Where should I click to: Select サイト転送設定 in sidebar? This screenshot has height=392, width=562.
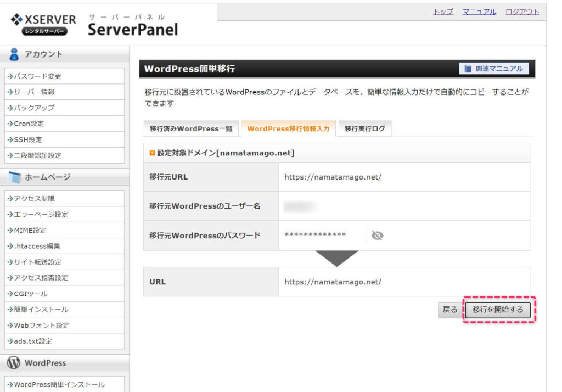tap(65, 262)
